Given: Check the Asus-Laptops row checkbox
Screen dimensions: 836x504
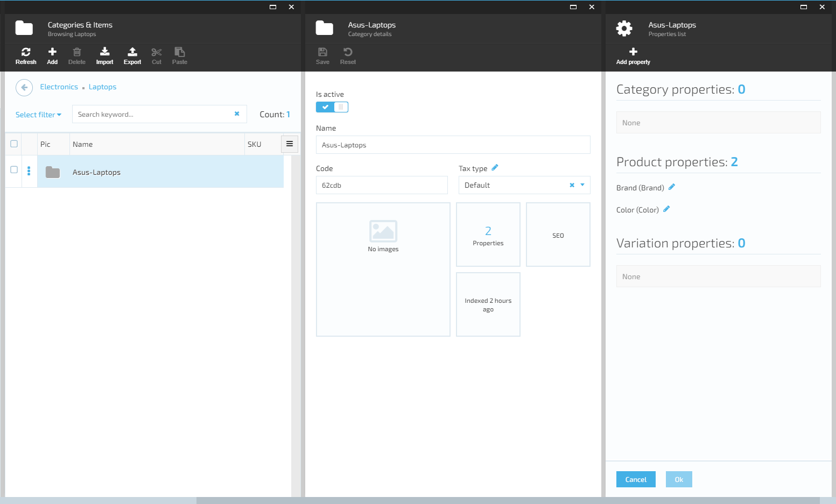Looking at the screenshot, I should point(14,169).
